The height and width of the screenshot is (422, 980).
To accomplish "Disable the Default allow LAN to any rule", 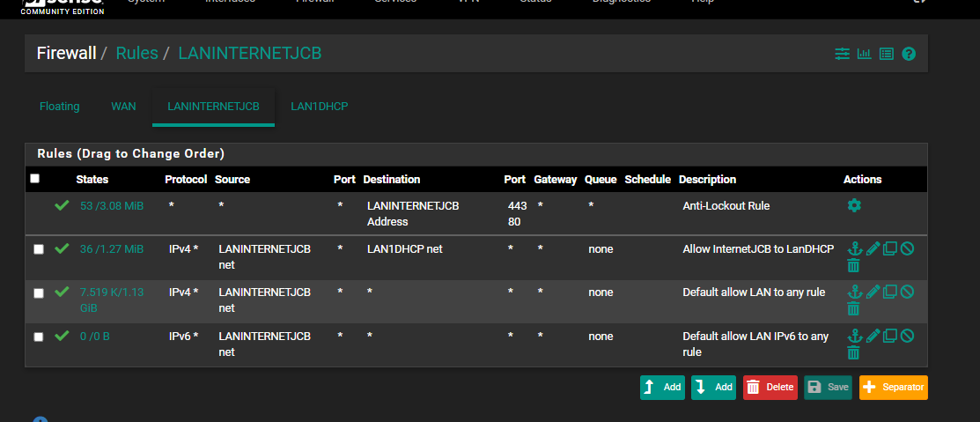I will tap(908, 292).
